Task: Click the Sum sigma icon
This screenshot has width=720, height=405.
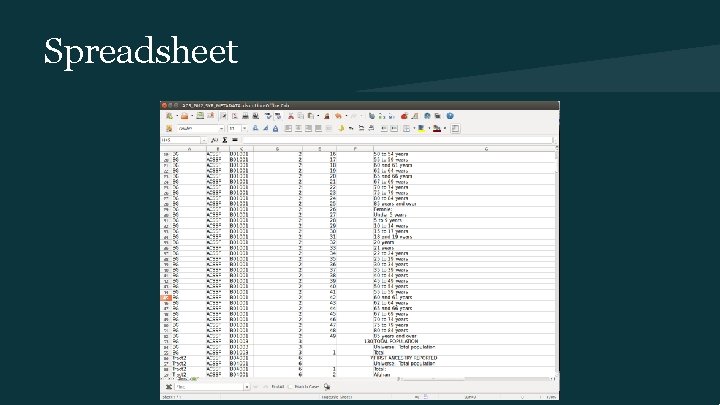Action: click(x=225, y=140)
